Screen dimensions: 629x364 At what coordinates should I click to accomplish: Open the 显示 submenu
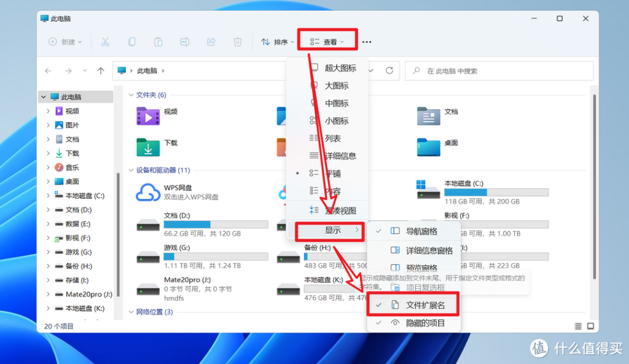pos(329,231)
